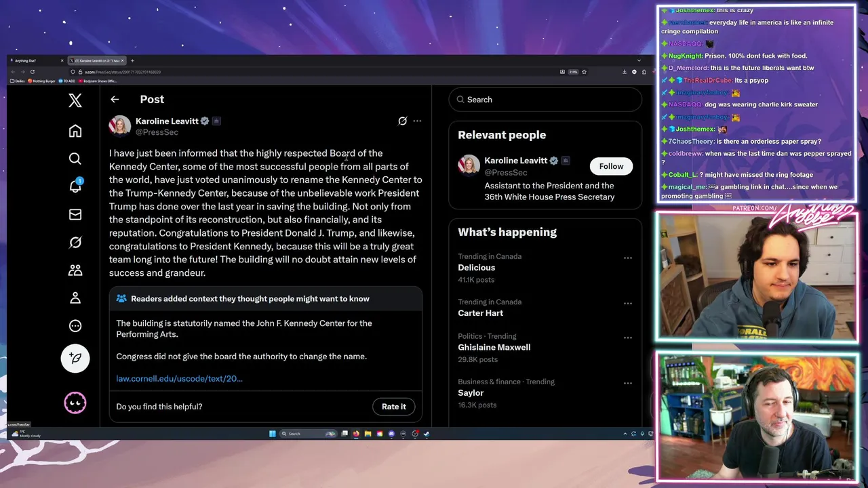Open the post's three-dot more menu

417,121
